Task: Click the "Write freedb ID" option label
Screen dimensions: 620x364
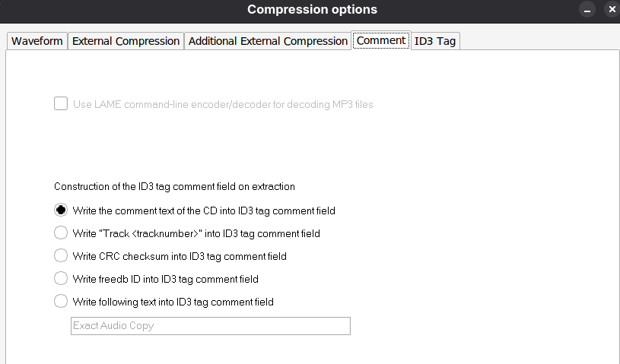Action: point(166,279)
